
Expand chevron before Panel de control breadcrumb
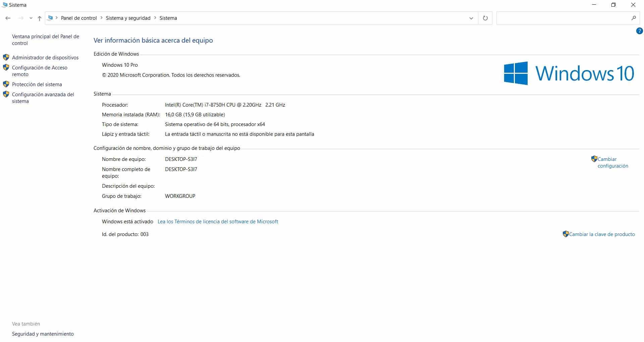(x=57, y=18)
